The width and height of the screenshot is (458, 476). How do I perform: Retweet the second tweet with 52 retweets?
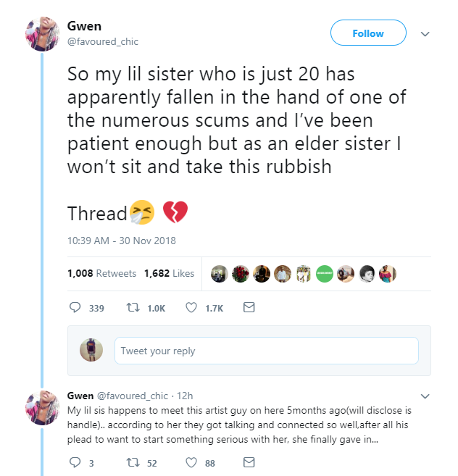pyautogui.click(x=133, y=462)
